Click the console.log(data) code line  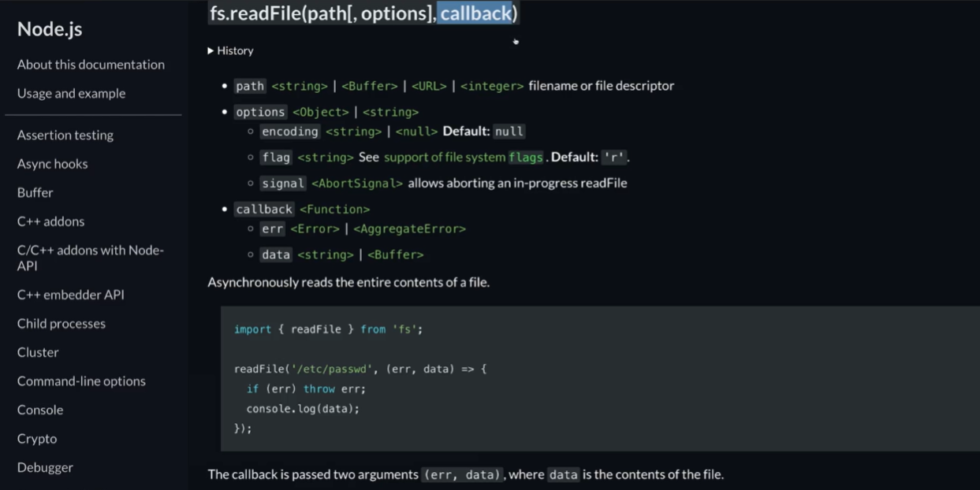[303, 409]
